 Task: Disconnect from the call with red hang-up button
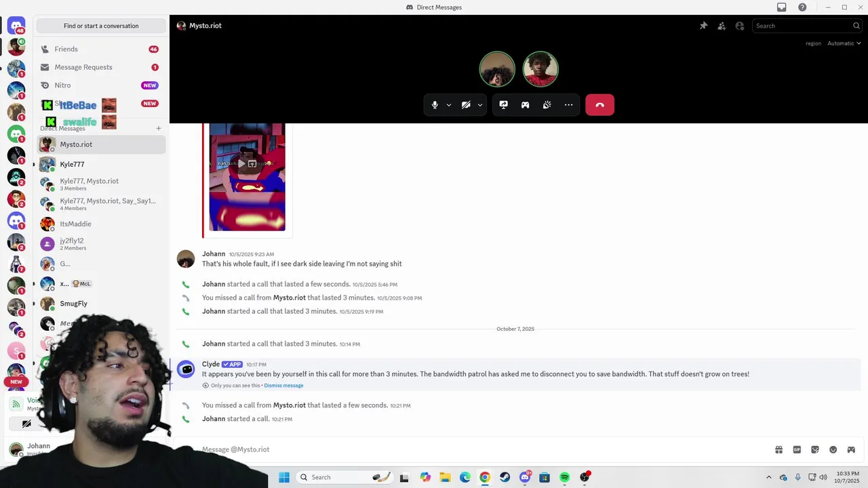pyautogui.click(x=599, y=105)
